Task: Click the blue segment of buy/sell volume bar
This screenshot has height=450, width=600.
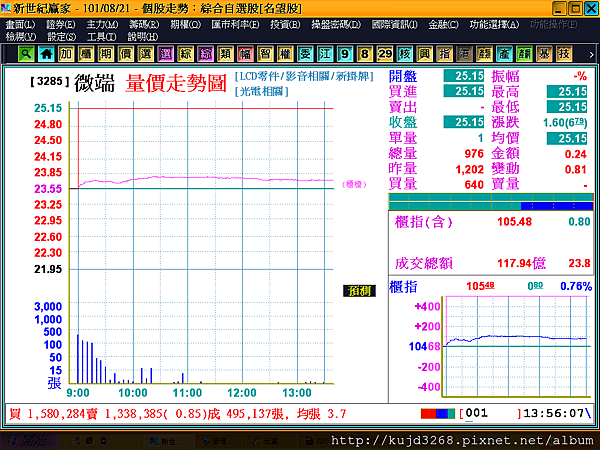Action: point(557,206)
